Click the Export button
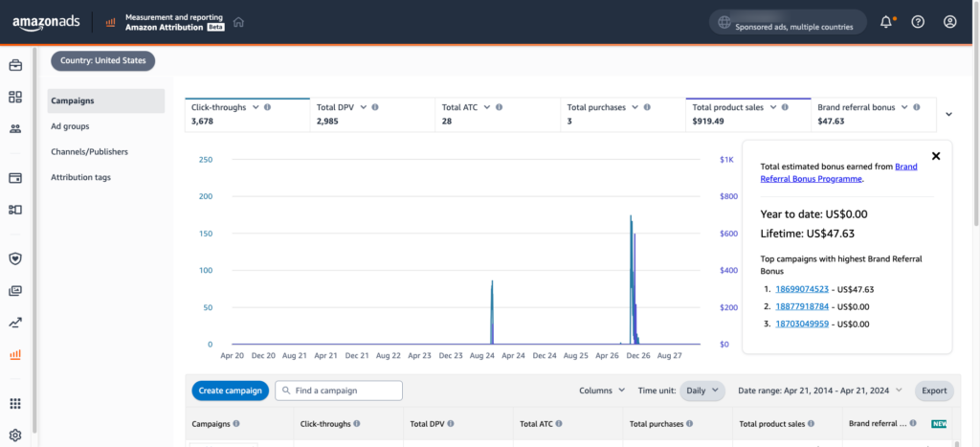980x447 pixels. pos(934,391)
